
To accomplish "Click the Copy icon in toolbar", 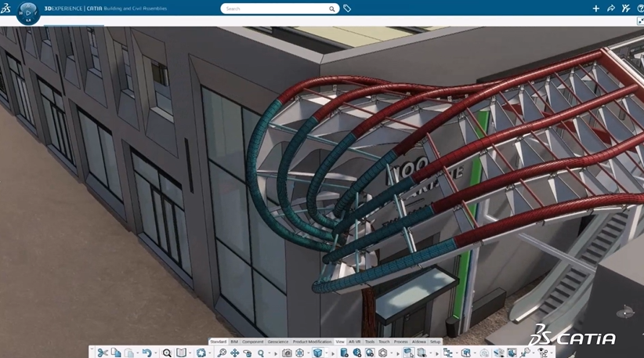I will click(x=116, y=353).
